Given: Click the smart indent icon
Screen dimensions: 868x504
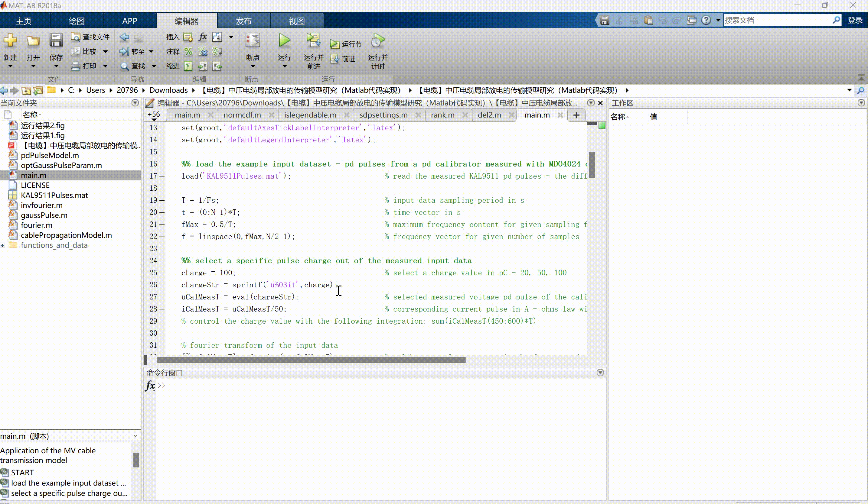Looking at the screenshot, I should coord(188,66).
